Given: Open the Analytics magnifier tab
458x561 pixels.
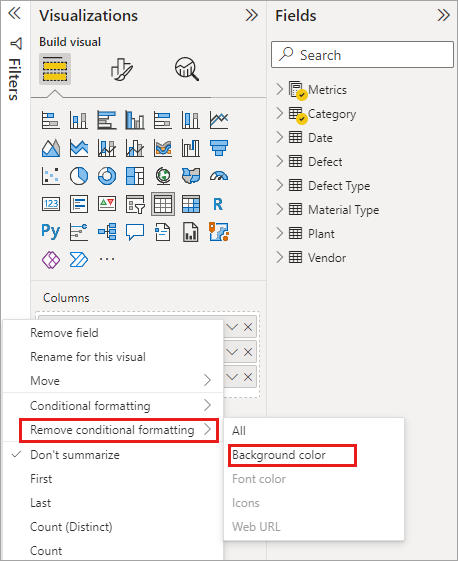Looking at the screenshot, I should point(186,69).
